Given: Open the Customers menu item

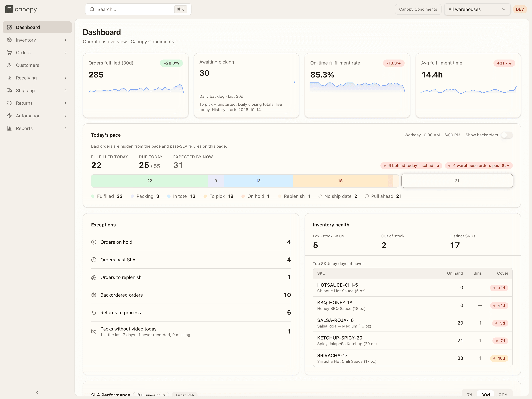Looking at the screenshot, I should [37, 65].
